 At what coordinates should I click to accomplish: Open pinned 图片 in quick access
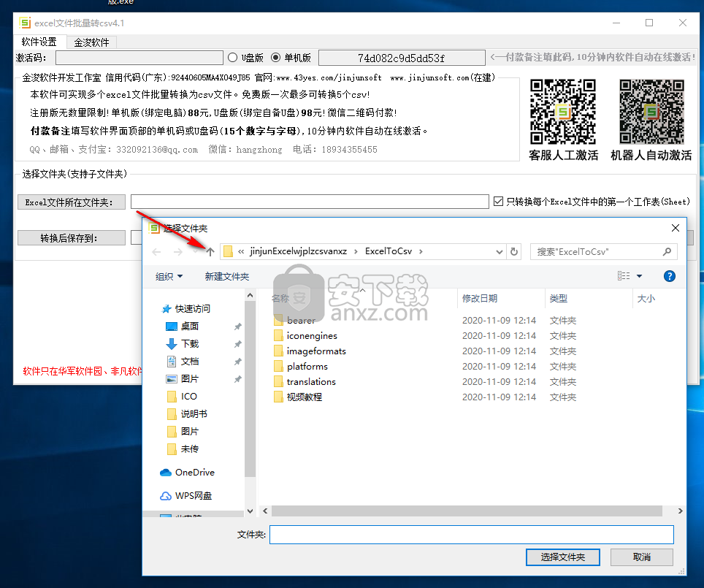189,378
